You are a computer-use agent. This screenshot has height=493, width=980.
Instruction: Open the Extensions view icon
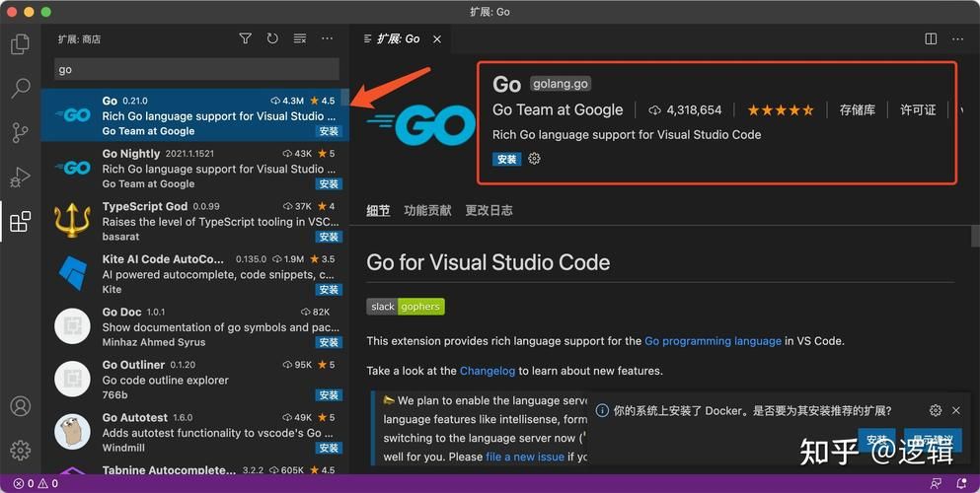[20, 222]
